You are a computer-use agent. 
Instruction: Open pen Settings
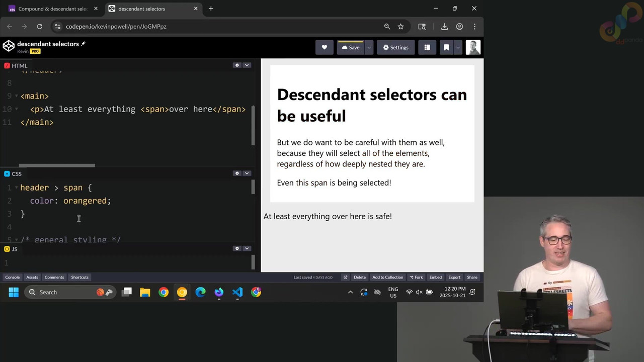pos(395,47)
